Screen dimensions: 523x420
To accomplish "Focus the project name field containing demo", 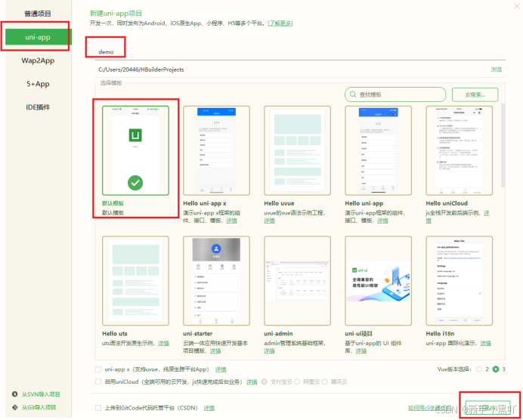I will coord(300,52).
